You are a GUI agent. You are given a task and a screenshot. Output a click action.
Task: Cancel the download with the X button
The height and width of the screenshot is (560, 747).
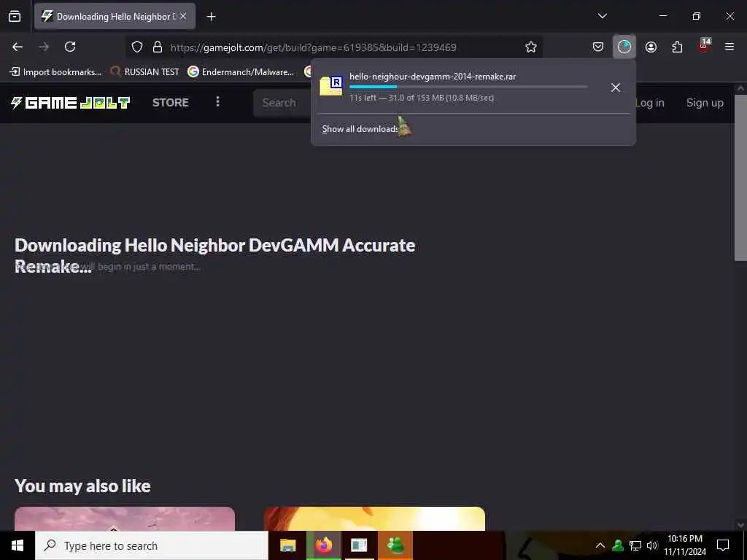click(616, 87)
